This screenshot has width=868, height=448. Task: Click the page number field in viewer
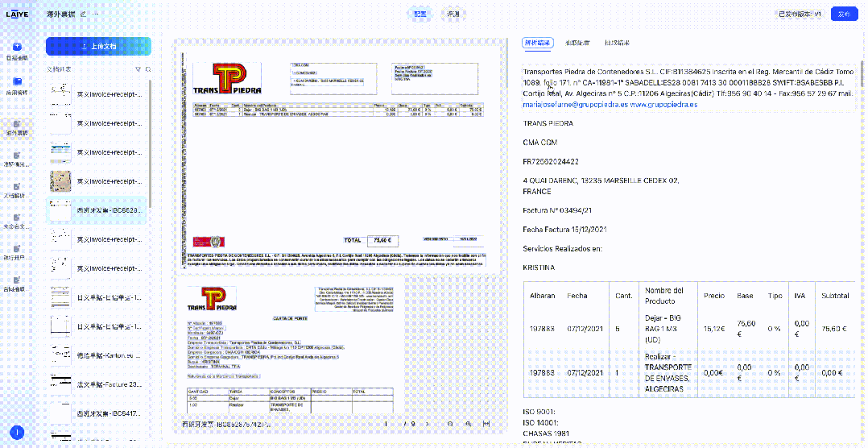(388, 423)
